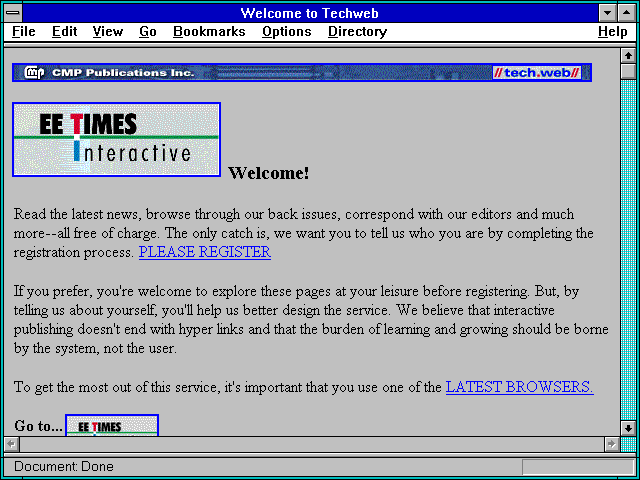
Task: Click the Welcome! heading text
Action: [x=269, y=173]
